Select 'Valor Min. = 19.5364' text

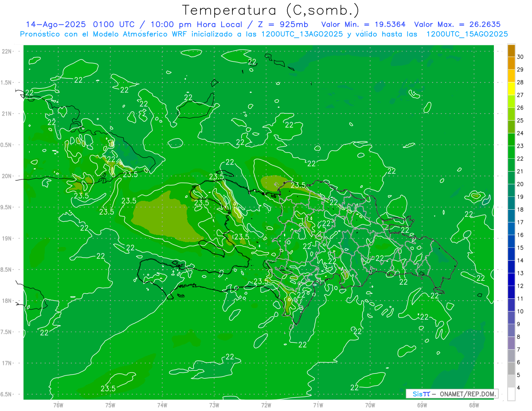point(364,24)
